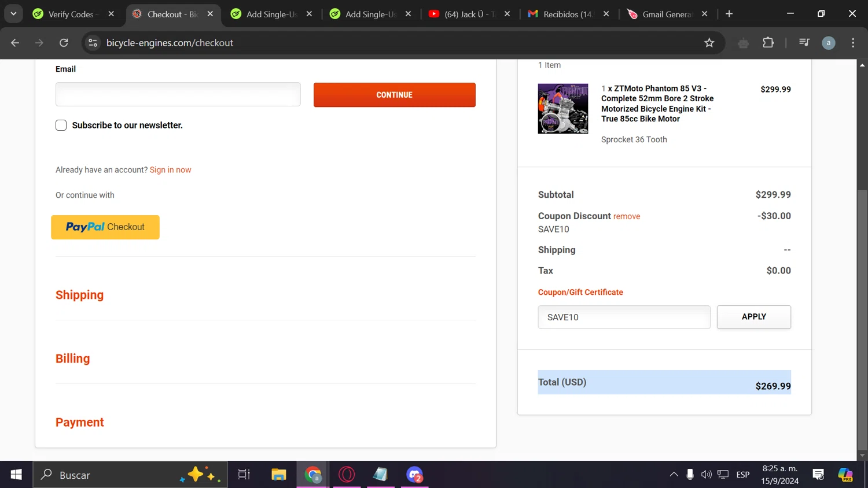868x488 pixels.
Task: Click the browser forward arrow
Action: (x=39, y=43)
